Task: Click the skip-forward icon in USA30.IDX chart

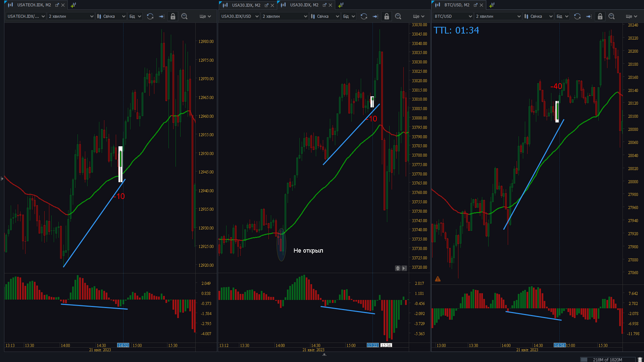Action: 404,268
